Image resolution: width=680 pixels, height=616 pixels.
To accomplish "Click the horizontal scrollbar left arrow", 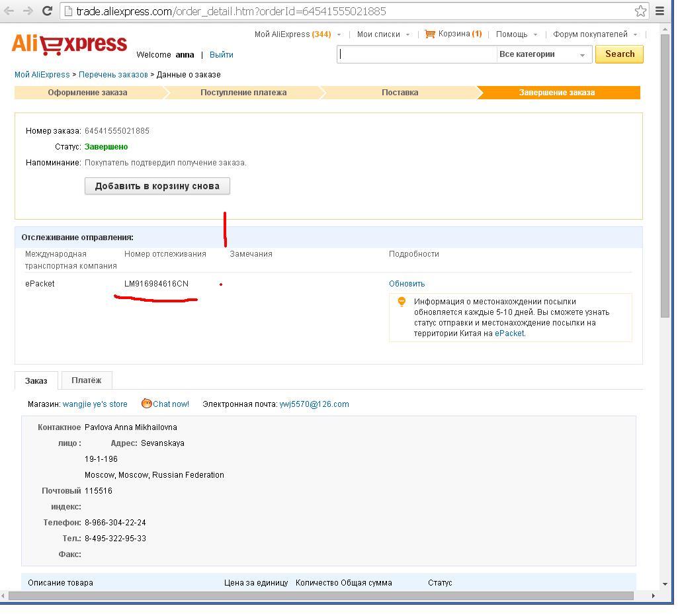I will pos(4,595).
